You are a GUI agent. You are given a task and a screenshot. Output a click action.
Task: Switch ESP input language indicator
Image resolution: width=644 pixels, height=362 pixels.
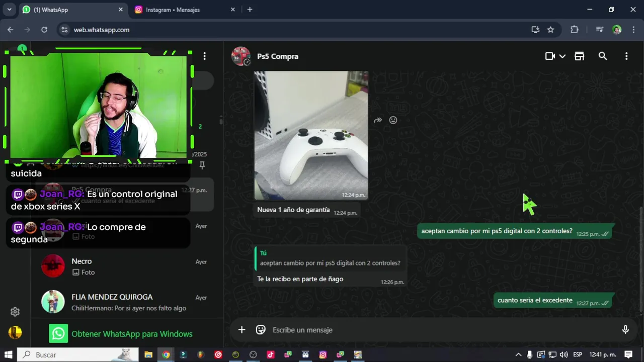(578, 354)
